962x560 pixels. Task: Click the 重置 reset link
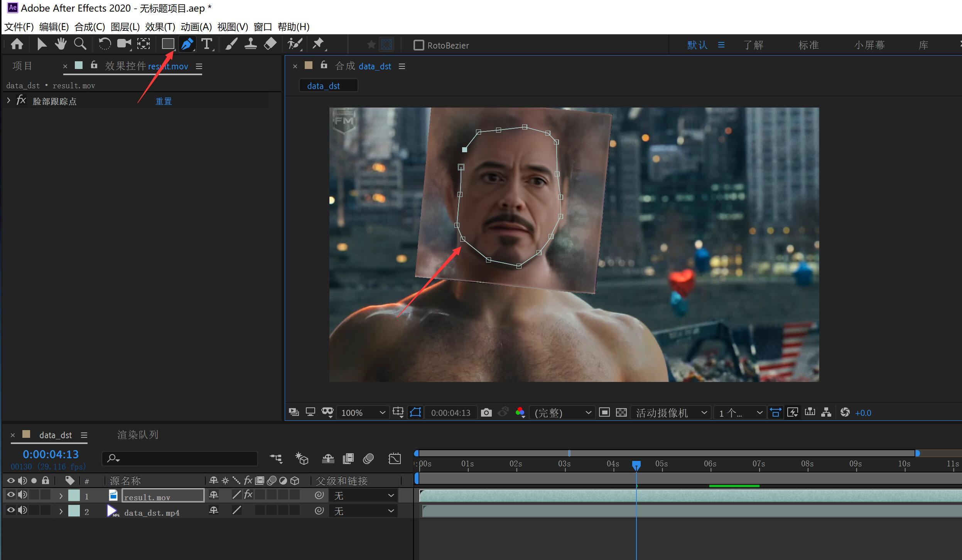coord(164,101)
